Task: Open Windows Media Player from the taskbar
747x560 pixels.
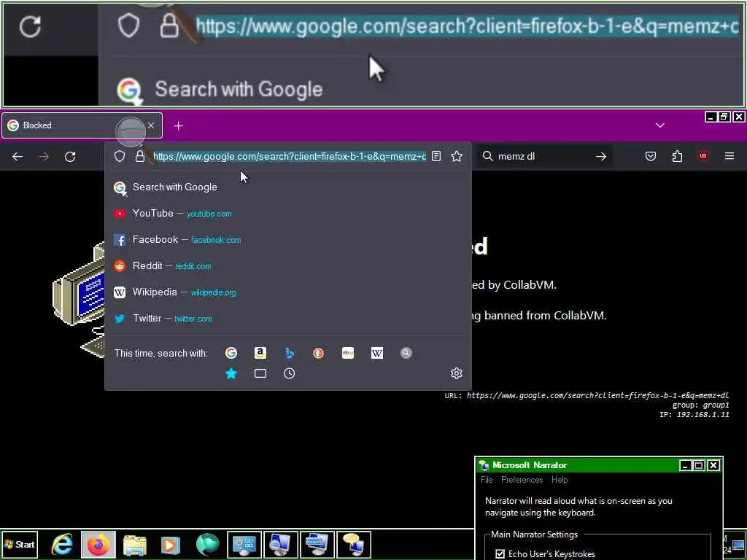Action: click(x=171, y=544)
